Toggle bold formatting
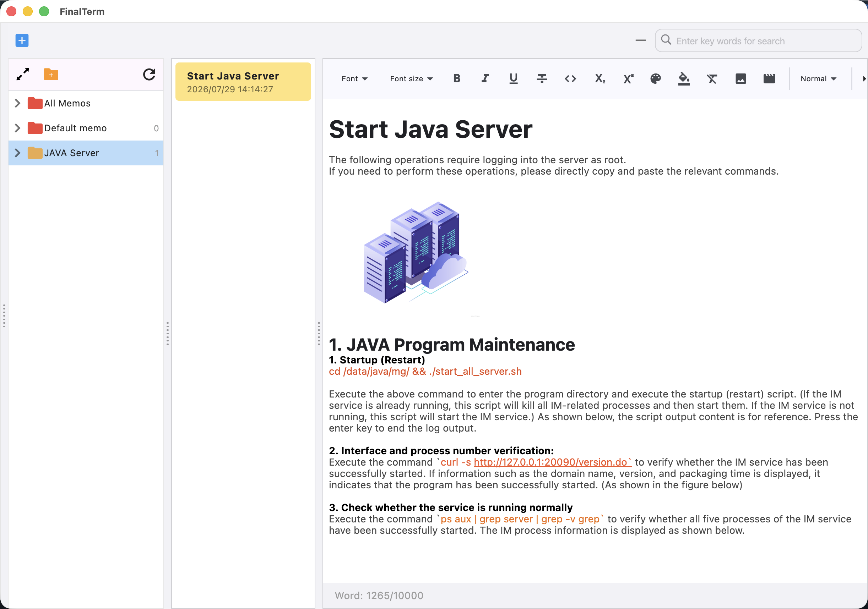The height and width of the screenshot is (609, 868). click(x=457, y=78)
